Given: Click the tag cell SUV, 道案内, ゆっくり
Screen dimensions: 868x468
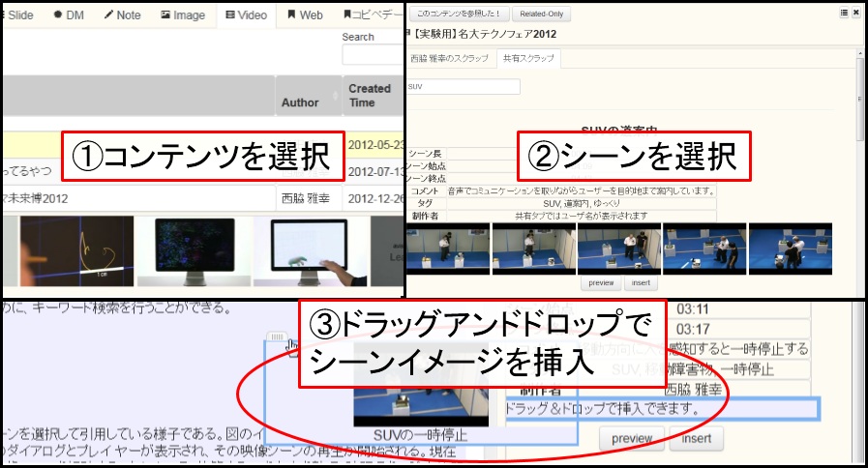Looking at the screenshot, I should point(582,204).
